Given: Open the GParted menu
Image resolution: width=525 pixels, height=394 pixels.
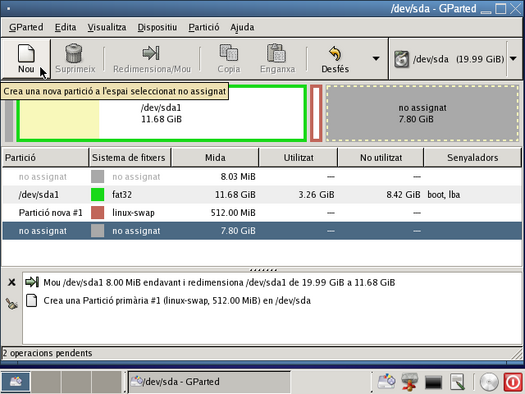Looking at the screenshot, I should pyautogui.click(x=26, y=27).
